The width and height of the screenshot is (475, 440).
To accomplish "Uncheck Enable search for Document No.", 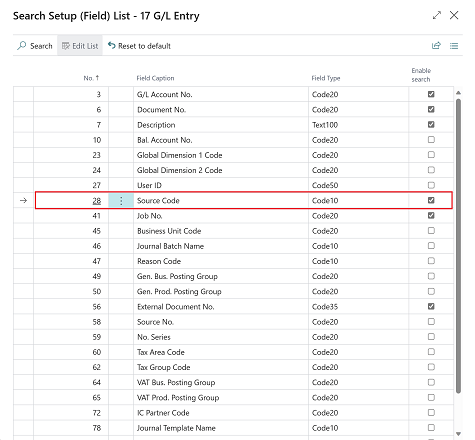I will 431,109.
